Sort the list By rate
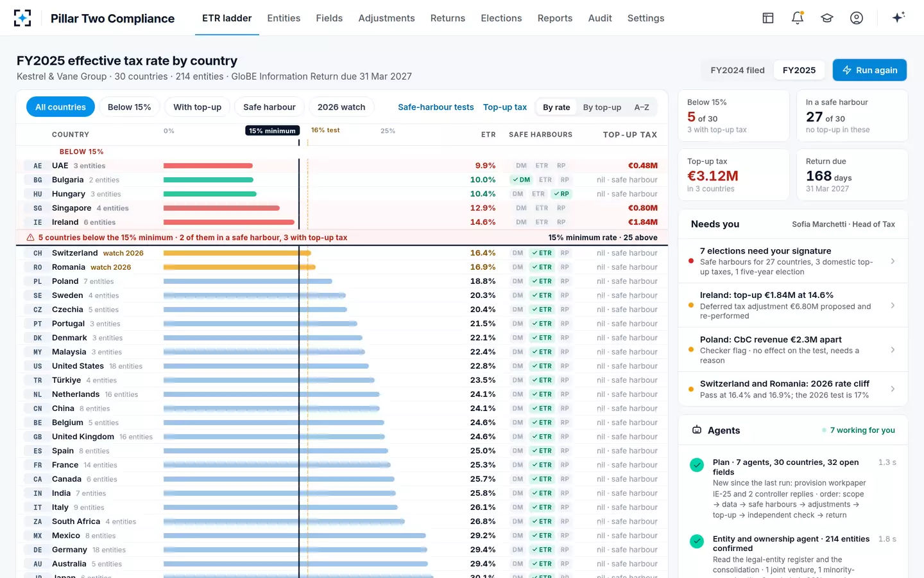The height and width of the screenshot is (578, 924). coord(556,107)
